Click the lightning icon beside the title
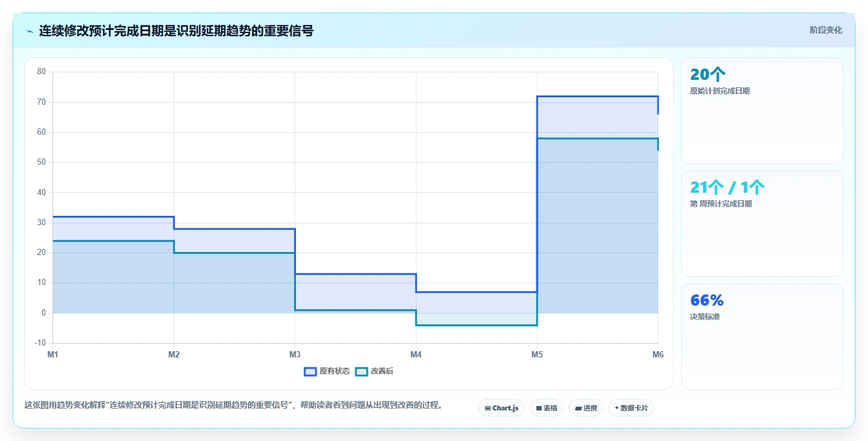 (x=29, y=31)
